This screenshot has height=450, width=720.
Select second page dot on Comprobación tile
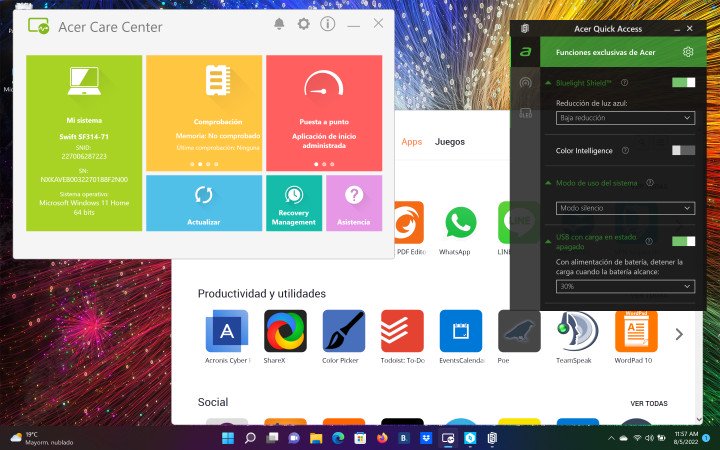pyautogui.click(x=200, y=164)
